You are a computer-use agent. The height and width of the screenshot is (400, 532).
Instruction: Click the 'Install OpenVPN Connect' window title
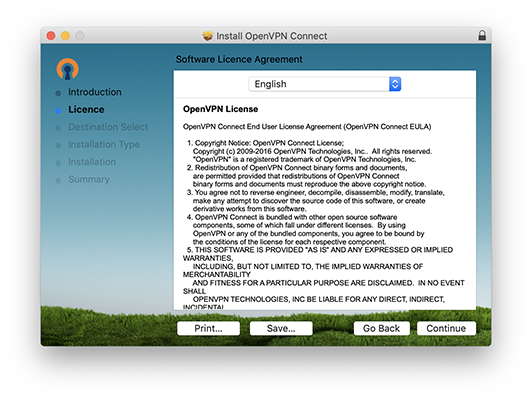click(272, 36)
